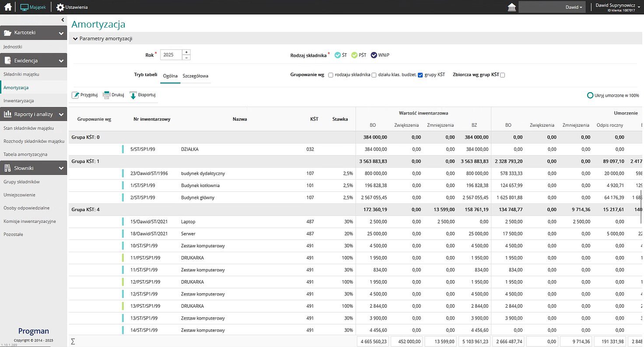644x347 pixels.
Task: Open Inwentaryzacja in the sidebar
Action: pos(18,101)
